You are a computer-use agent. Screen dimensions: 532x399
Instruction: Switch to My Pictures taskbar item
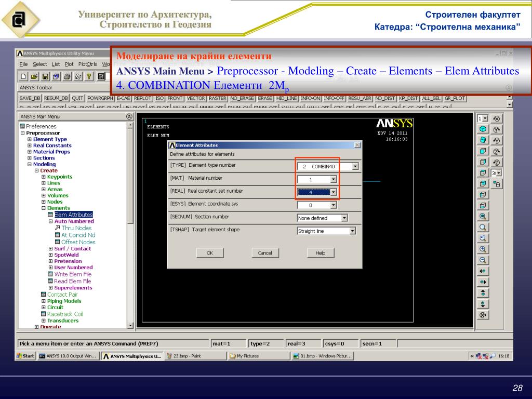click(x=259, y=356)
